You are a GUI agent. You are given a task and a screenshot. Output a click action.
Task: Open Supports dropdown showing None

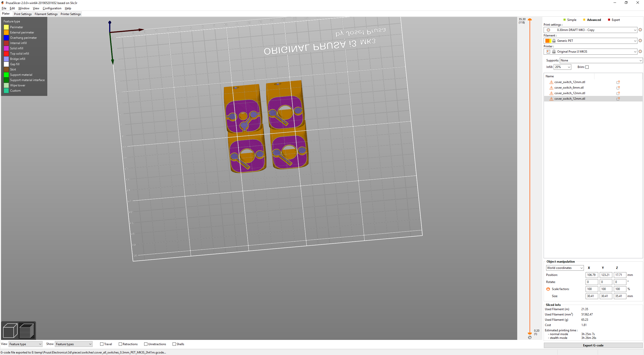[601, 60]
